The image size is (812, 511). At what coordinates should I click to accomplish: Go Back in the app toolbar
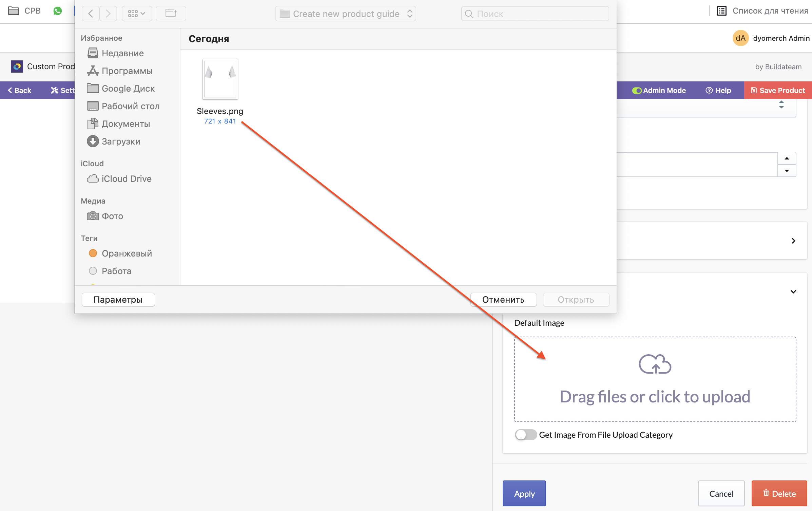point(19,90)
